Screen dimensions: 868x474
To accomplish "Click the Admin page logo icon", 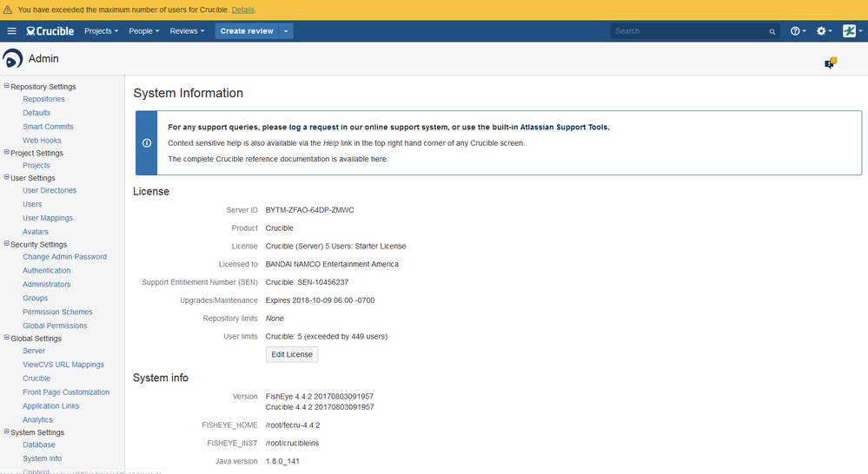I will pyautogui.click(x=13, y=58).
